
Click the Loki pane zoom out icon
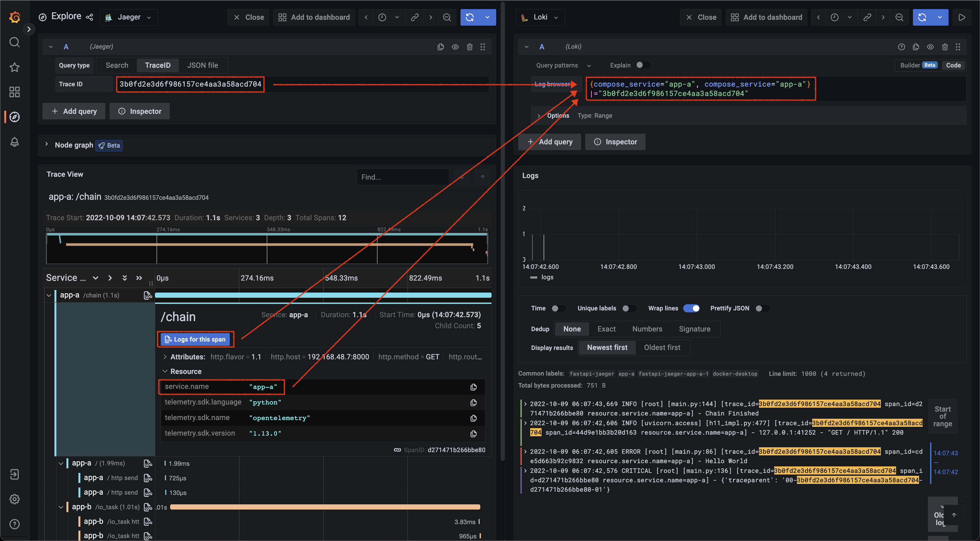[899, 17]
